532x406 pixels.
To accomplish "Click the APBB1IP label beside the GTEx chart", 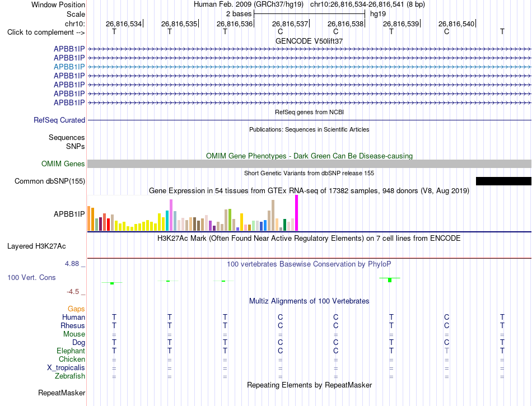I will 69,214.
